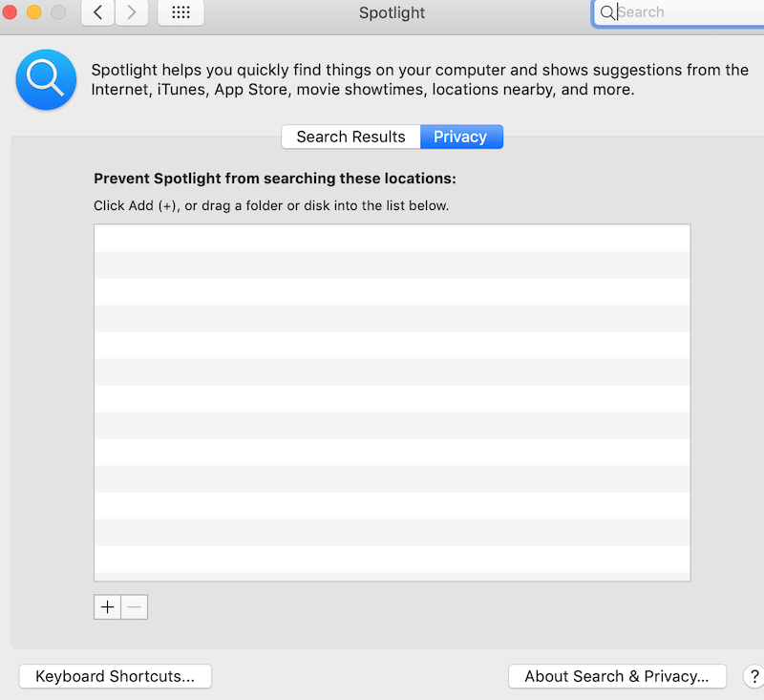Click the magnifying glass in the search field
The image size is (764, 700).
tap(606, 12)
